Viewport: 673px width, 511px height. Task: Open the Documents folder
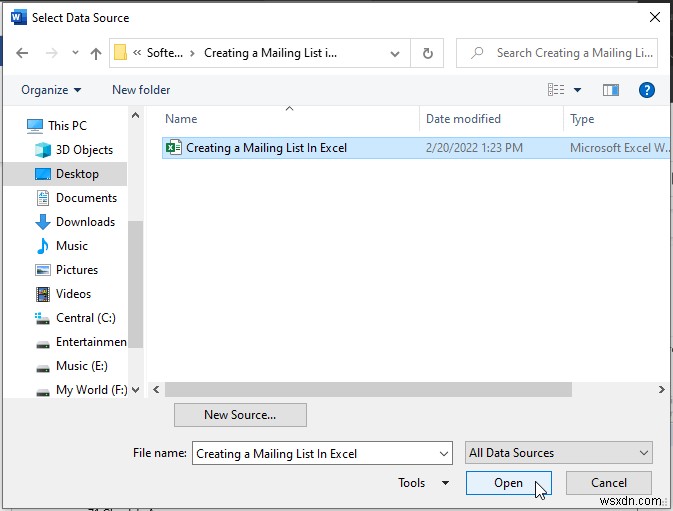pos(76,198)
